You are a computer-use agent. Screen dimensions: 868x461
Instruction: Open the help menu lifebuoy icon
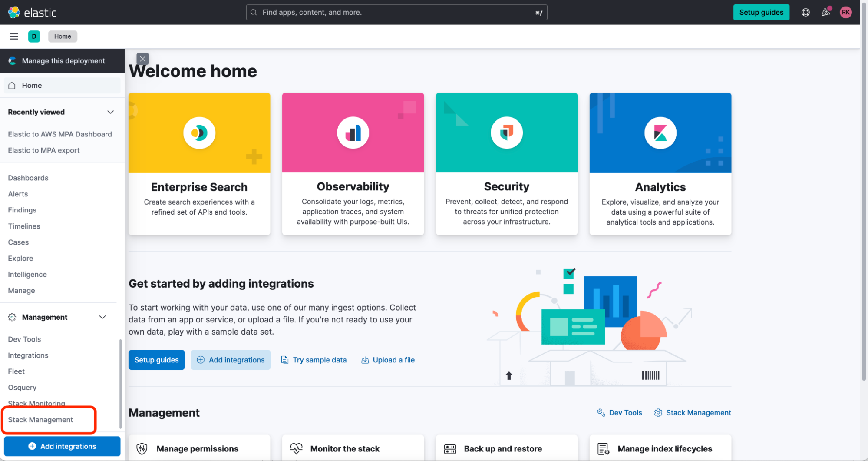click(x=805, y=12)
